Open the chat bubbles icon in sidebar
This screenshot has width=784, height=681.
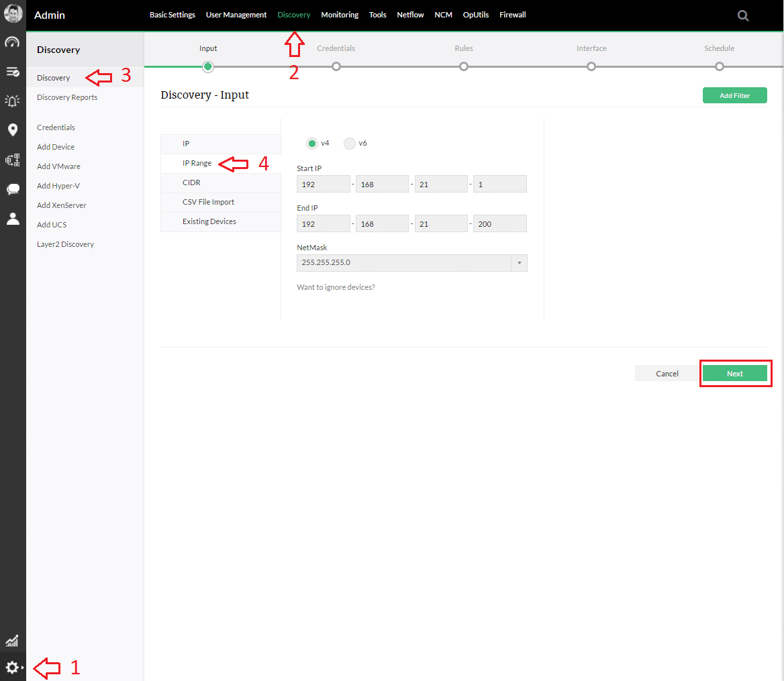pos(12,189)
